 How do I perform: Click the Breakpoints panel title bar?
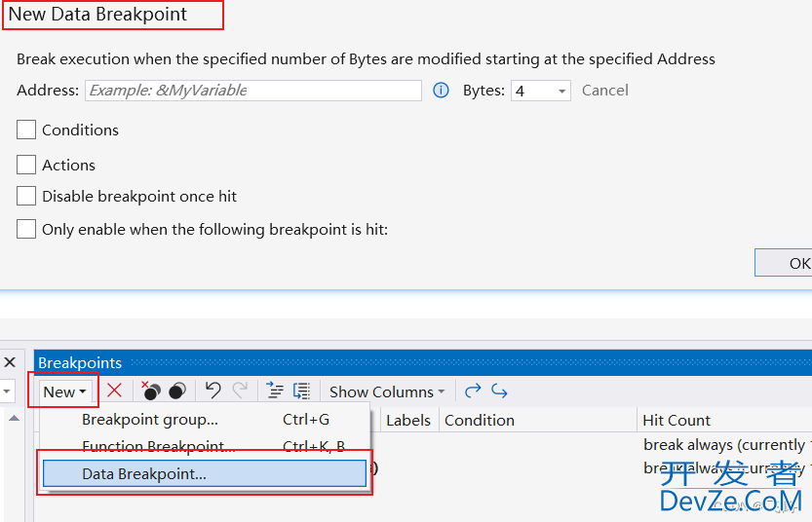click(x=423, y=362)
